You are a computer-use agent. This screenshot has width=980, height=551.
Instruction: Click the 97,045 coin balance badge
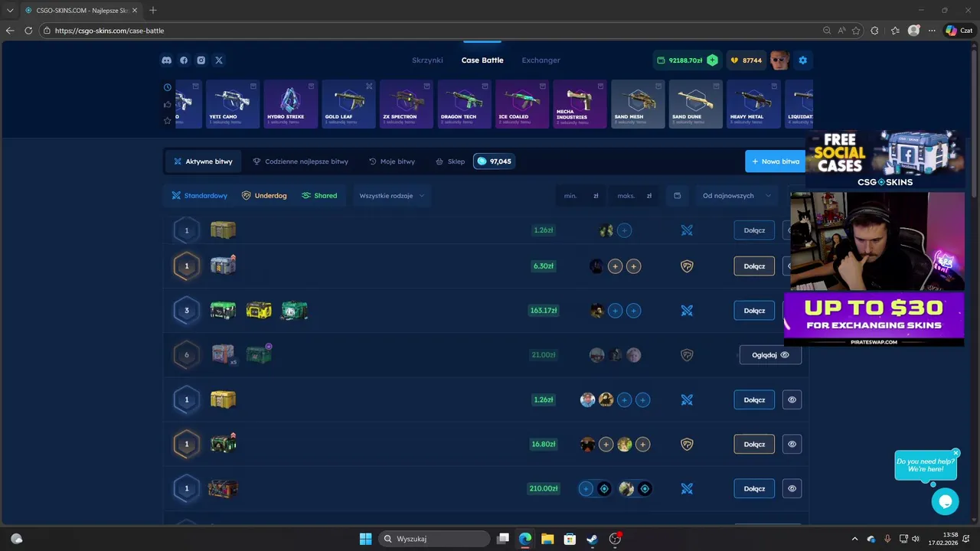[x=494, y=161]
